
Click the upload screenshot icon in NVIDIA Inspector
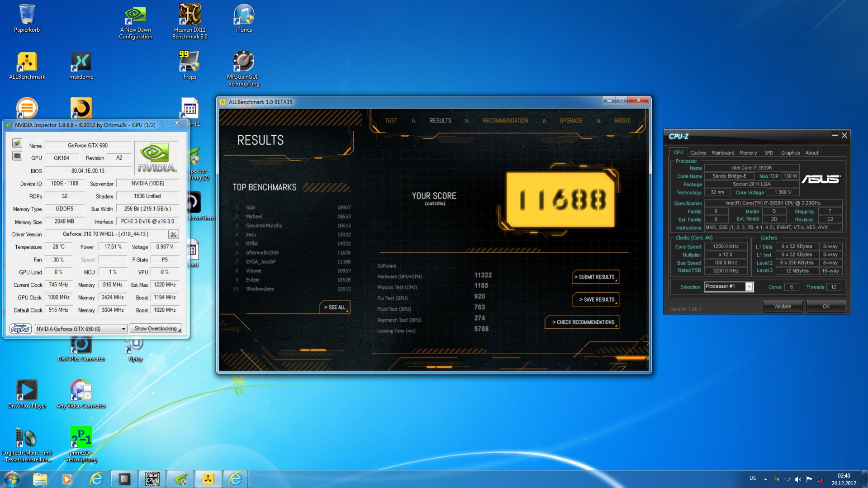point(17,143)
